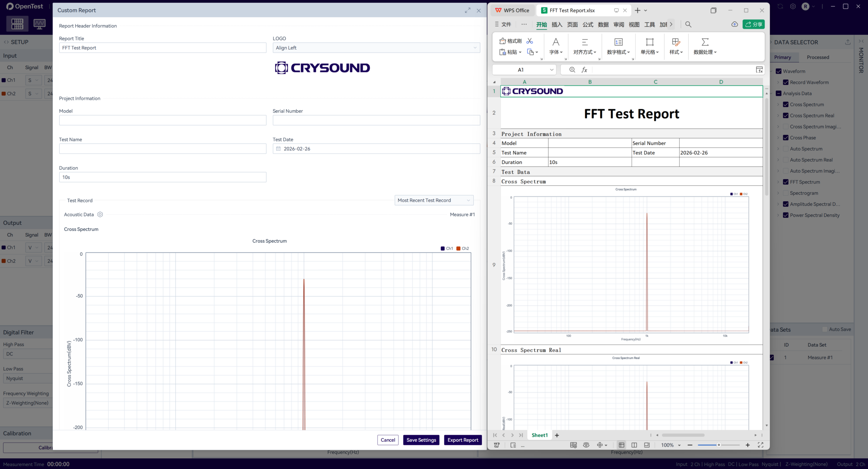Viewport: 868px width, 469px height.
Task: Click the Acoustic Data settings gear icon
Action: 100,215
